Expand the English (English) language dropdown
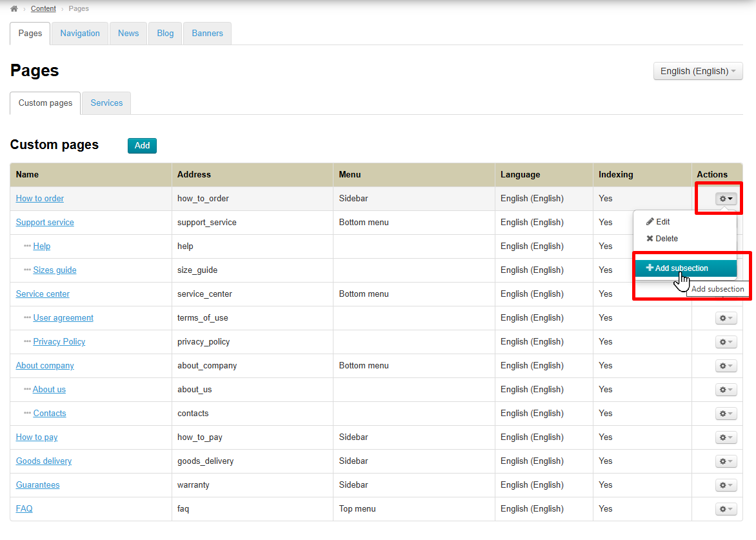 click(x=697, y=71)
